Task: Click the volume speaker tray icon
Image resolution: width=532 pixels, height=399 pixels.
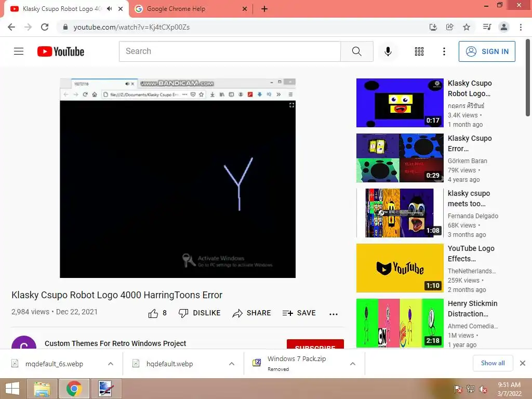Action: [483, 389]
